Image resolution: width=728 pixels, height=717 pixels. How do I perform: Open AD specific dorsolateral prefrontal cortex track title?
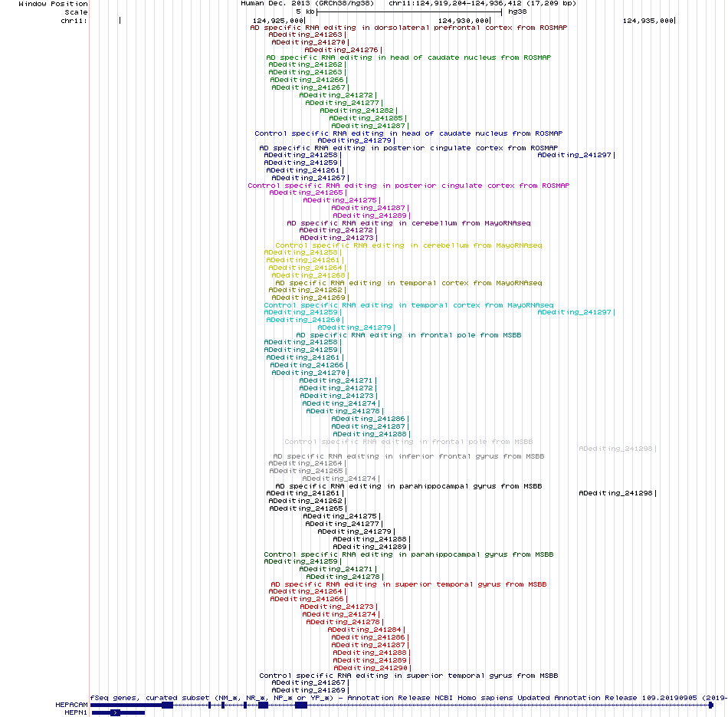408,28
